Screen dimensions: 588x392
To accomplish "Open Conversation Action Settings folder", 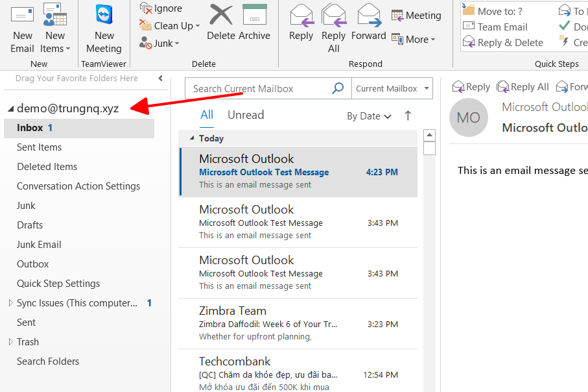I will click(x=78, y=186).
